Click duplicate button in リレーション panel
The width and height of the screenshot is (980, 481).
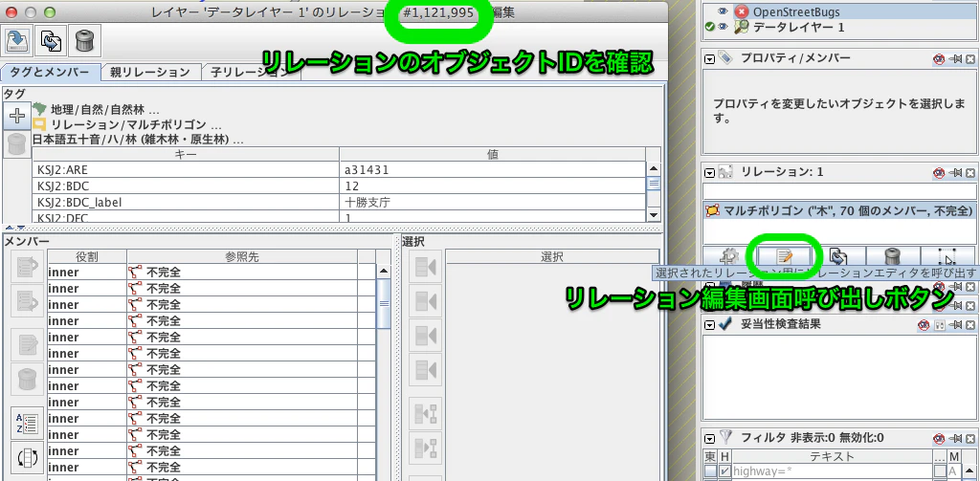pos(838,256)
